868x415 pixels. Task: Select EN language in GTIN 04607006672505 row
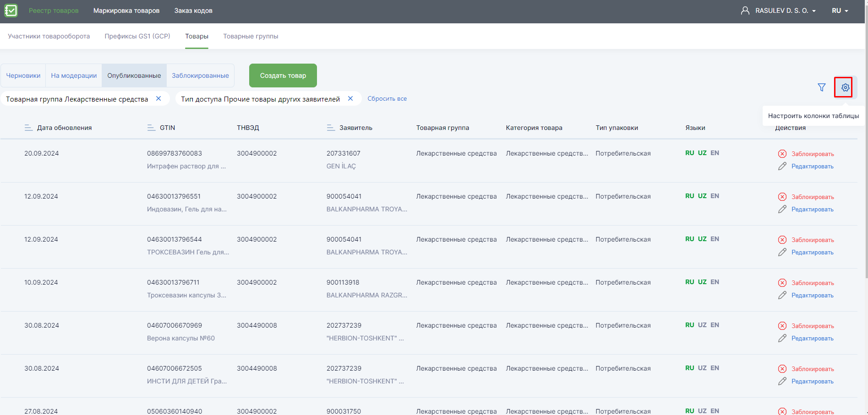point(715,368)
